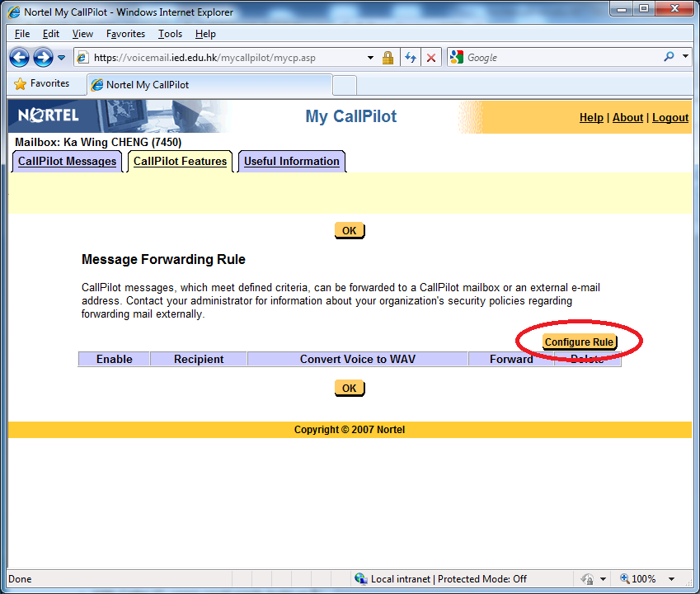The image size is (700, 594).
Task: Click the upper OK button
Action: 349,231
